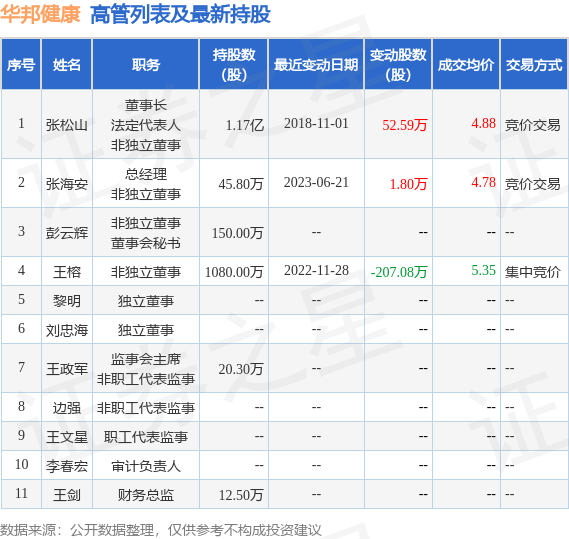Click the date 2023-06-21
569x539 pixels.
click(316, 183)
